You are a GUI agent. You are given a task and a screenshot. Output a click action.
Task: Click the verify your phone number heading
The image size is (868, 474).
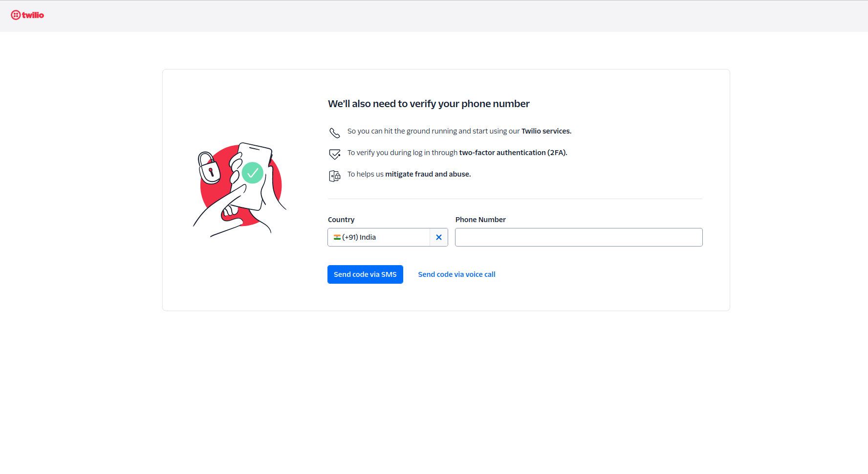pos(429,104)
